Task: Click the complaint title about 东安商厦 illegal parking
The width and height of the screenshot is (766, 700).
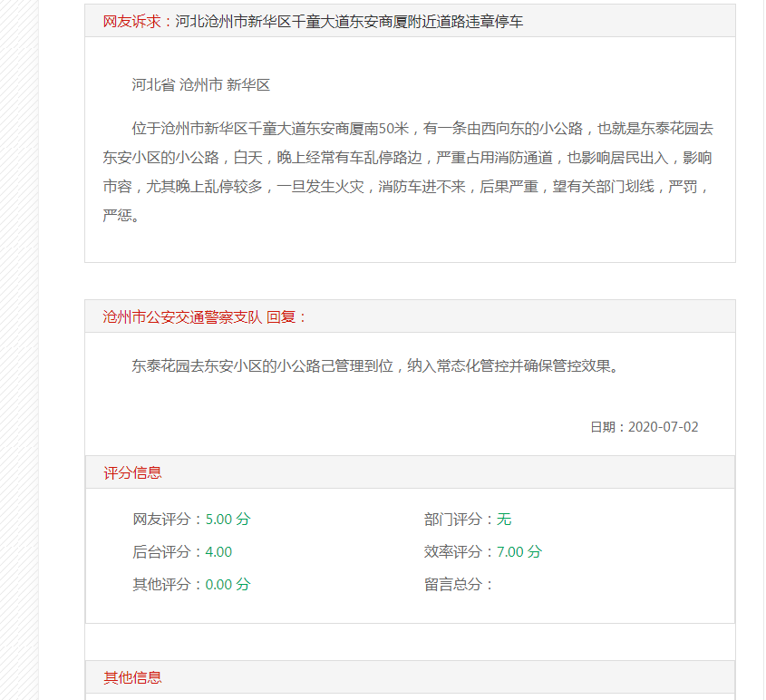Action: [x=349, y=21]
